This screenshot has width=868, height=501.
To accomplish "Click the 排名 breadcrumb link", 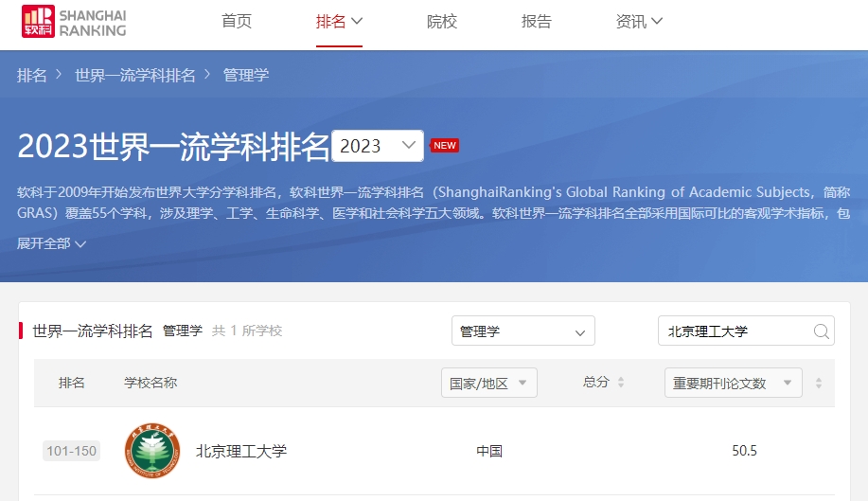I will [32, 76].
